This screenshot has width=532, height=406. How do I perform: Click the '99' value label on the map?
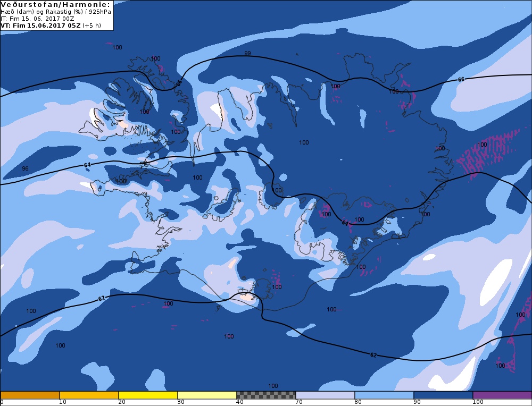pyautogui.click(x=248, y=53)
